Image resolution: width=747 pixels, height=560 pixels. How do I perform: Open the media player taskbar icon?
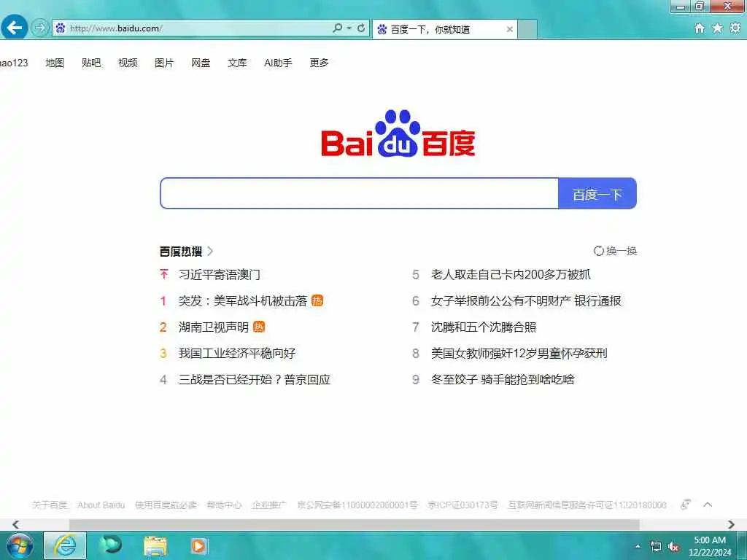click(x=198, y=545)
